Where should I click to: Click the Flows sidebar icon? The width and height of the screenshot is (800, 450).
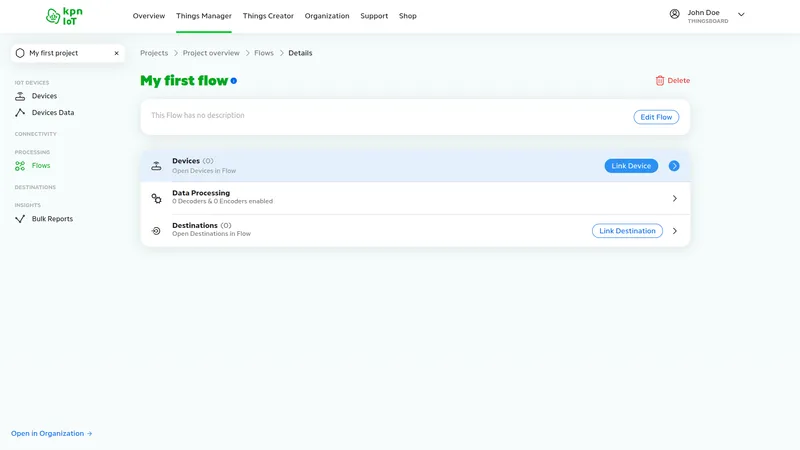[20, 166]
